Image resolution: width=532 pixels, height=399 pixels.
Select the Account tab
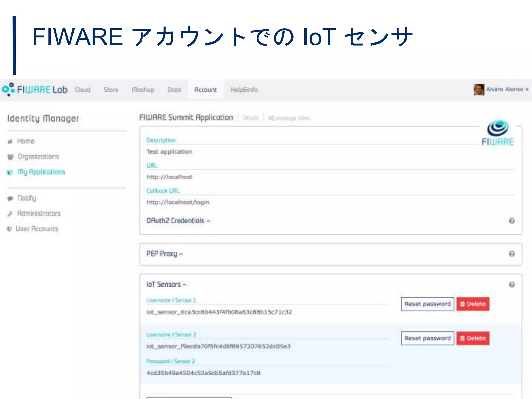(x=206, y=90)
